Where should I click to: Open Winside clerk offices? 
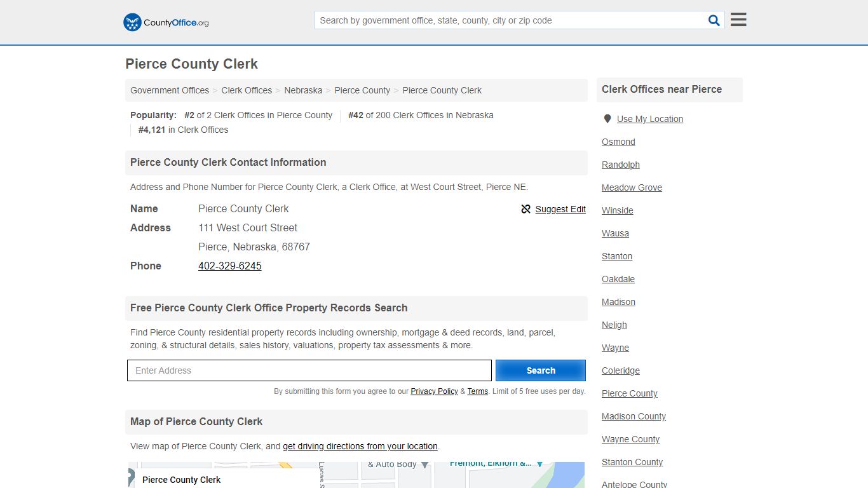pyautogui.click(x=618, y=210)
